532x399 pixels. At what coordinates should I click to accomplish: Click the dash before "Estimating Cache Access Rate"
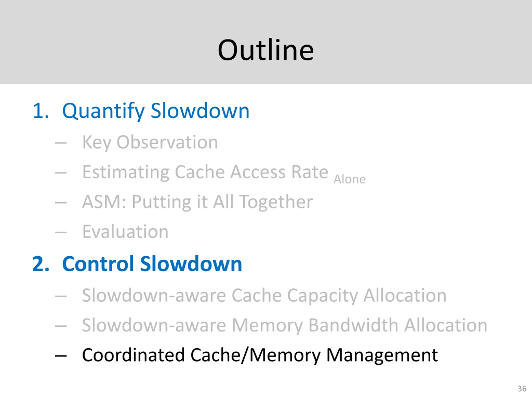61,173
